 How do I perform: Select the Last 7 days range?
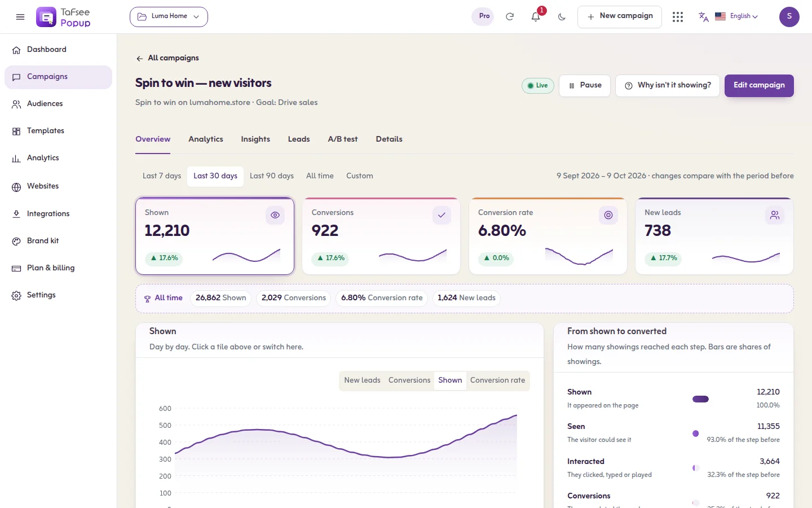point(162,176)
